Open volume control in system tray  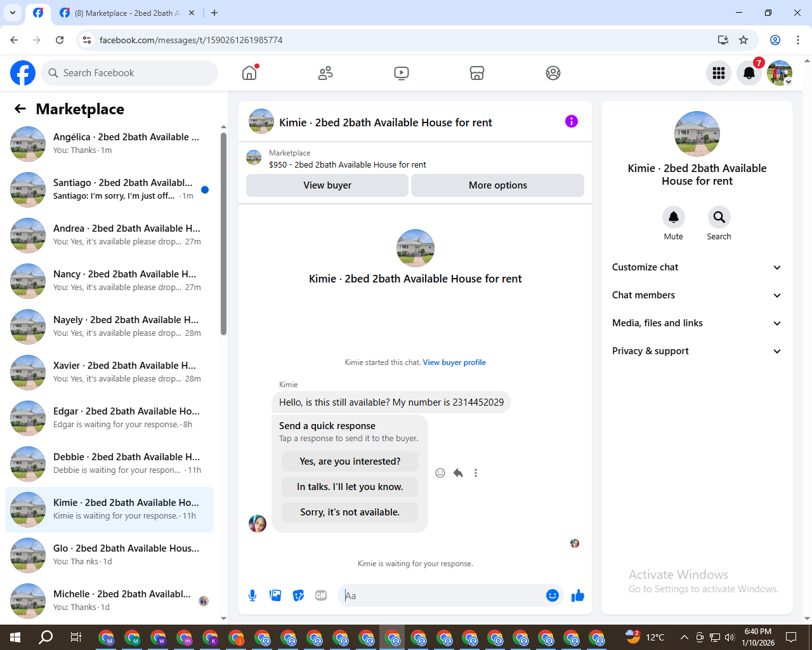tap(730, 637)
